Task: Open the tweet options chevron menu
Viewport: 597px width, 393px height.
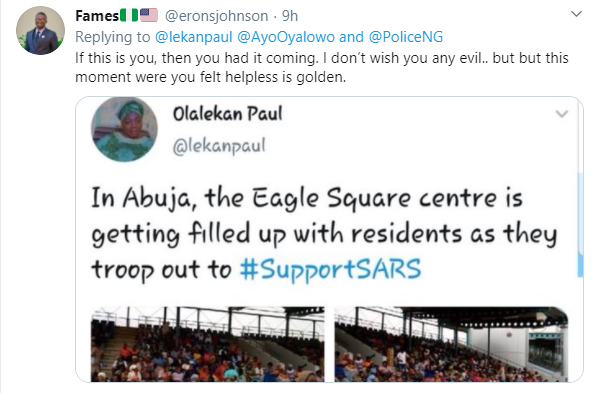Action: click(x=576, y=14)
